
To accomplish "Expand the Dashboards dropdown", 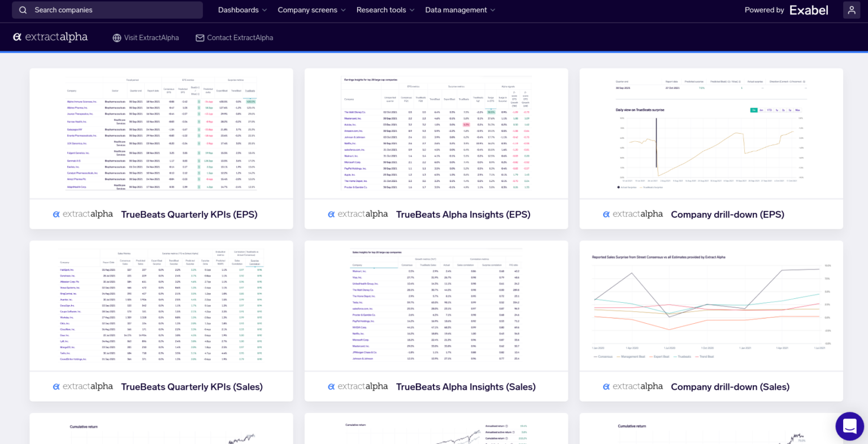I will (242, 10).
